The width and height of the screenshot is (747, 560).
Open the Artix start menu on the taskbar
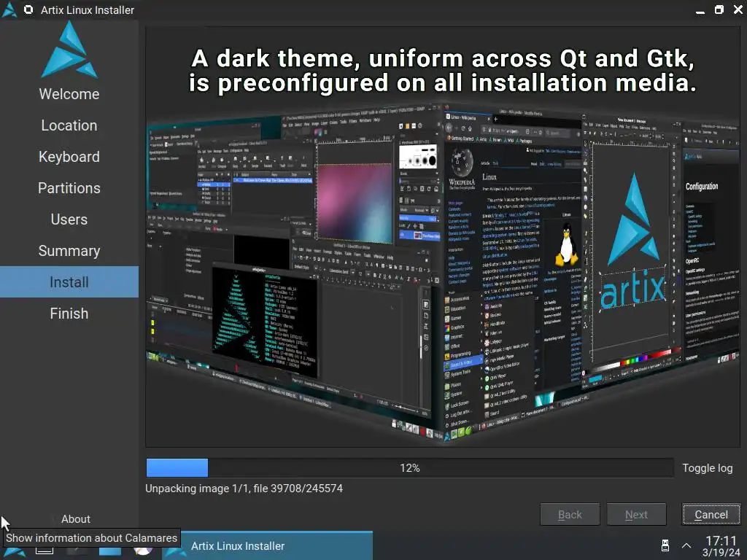point(15,553)
